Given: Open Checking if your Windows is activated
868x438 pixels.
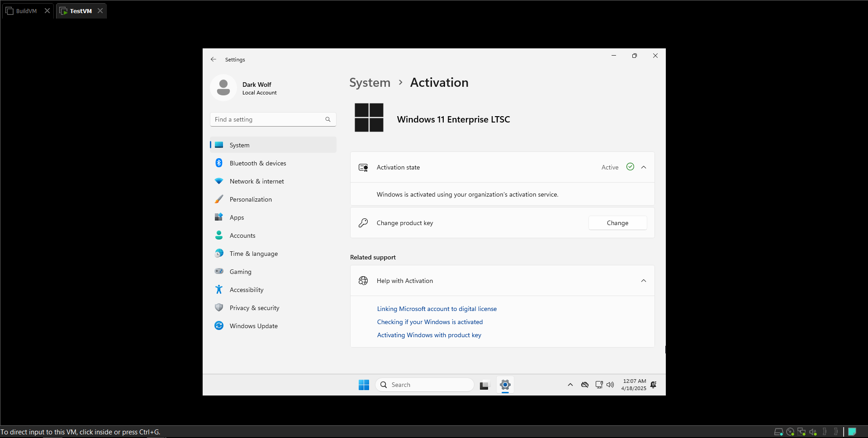Looking at the screenshot, I should tap(430, 322).
